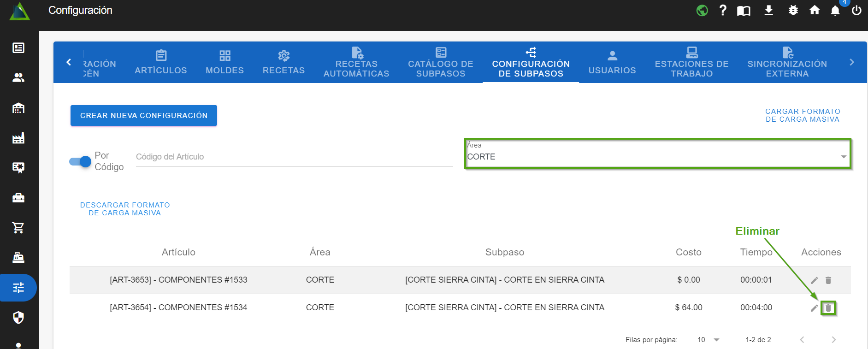Viewport: 868px width, 349px height.
Task: Toggle the Por Código switch
Action: point(81,161)
